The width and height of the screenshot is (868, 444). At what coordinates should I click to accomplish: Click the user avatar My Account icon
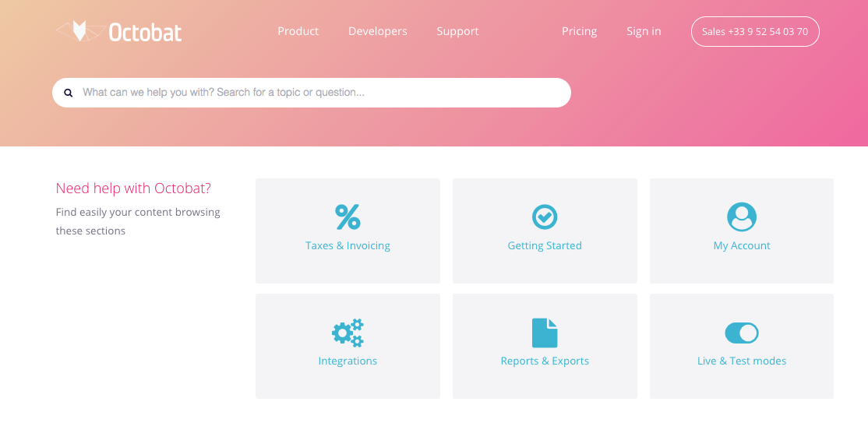(x=742, y=217)
